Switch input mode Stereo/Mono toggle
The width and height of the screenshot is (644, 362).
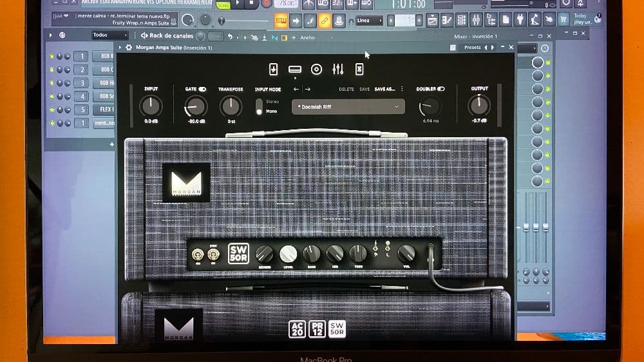click(x=259, y=106)
